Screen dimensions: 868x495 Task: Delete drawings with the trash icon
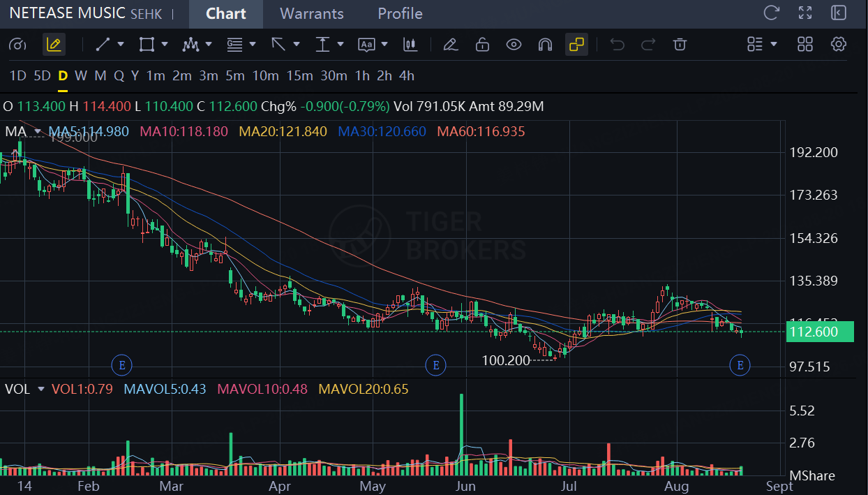(x=680, y=45)
